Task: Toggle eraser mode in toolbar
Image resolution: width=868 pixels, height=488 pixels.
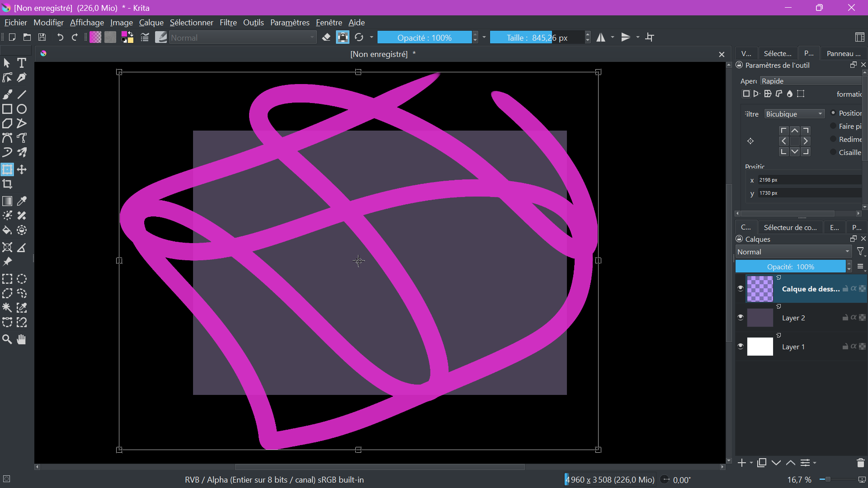Action: [x=326, y=38]
